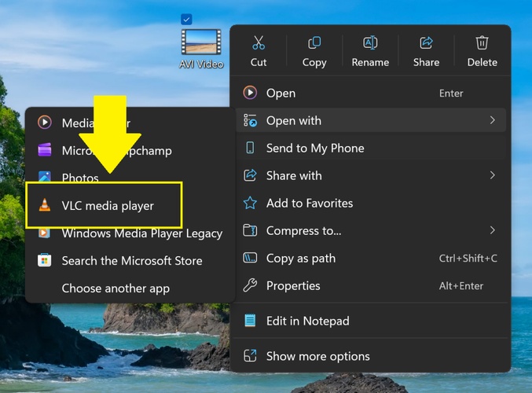Click the Open play icon
The image size is (532, 393).
(x=250, y=93)
